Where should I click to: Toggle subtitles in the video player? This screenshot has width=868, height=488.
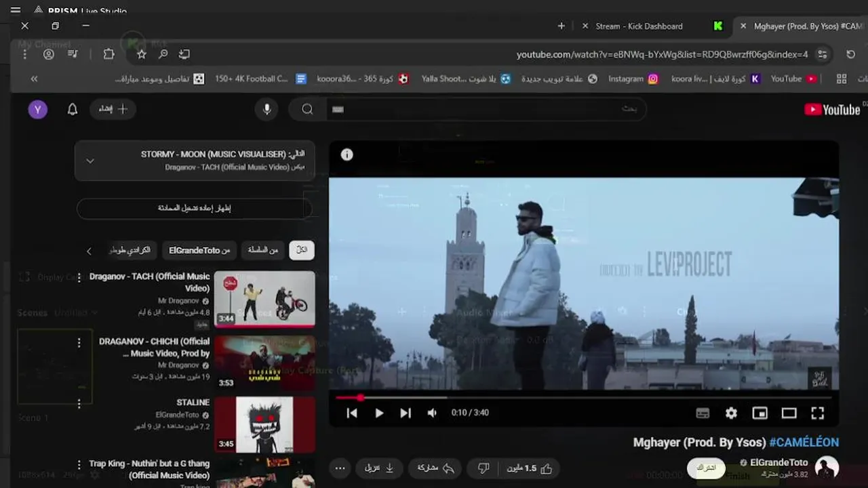(703, 413)
